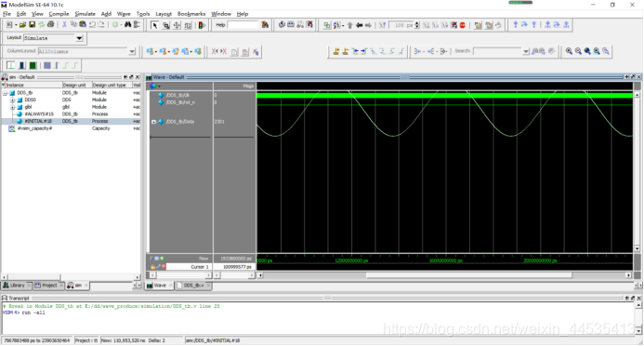
Task: Click the Save floppy disk icon
Action: [32, 25]
